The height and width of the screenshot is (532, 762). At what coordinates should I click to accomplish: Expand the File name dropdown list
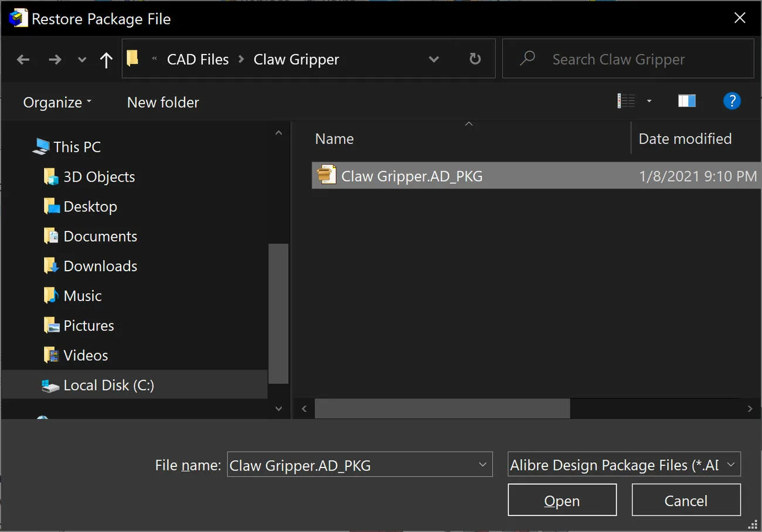click(x=483, y=465)
